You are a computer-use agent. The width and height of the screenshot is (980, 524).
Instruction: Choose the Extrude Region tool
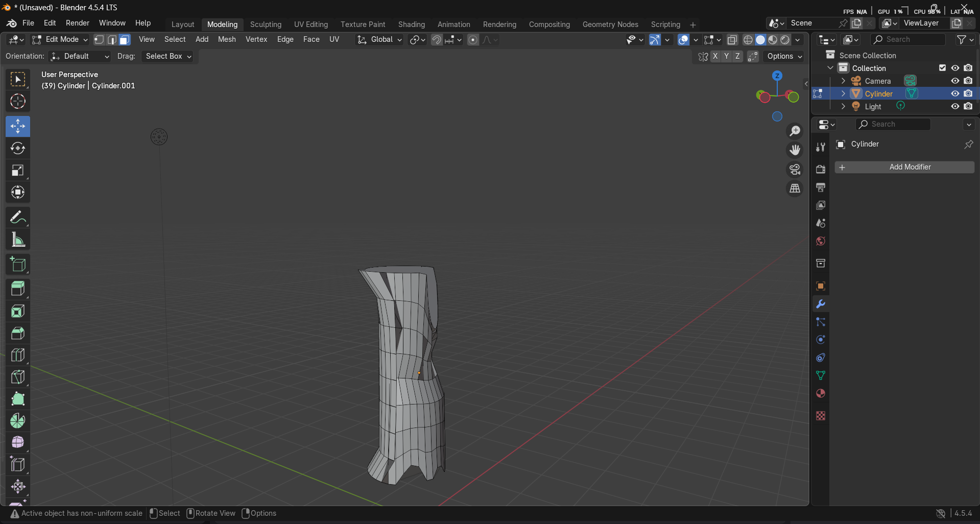(18, 289)
